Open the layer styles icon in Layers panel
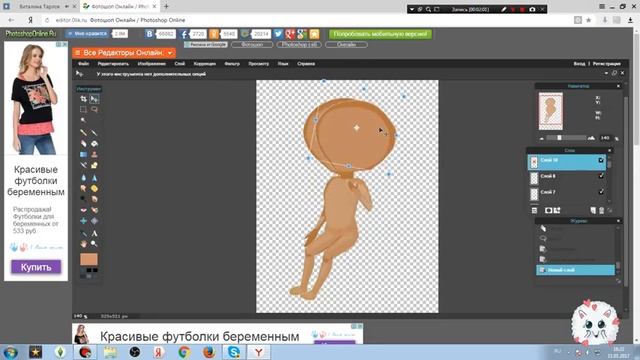This screenshot has width=640, height=360. (x=557, y=210)
